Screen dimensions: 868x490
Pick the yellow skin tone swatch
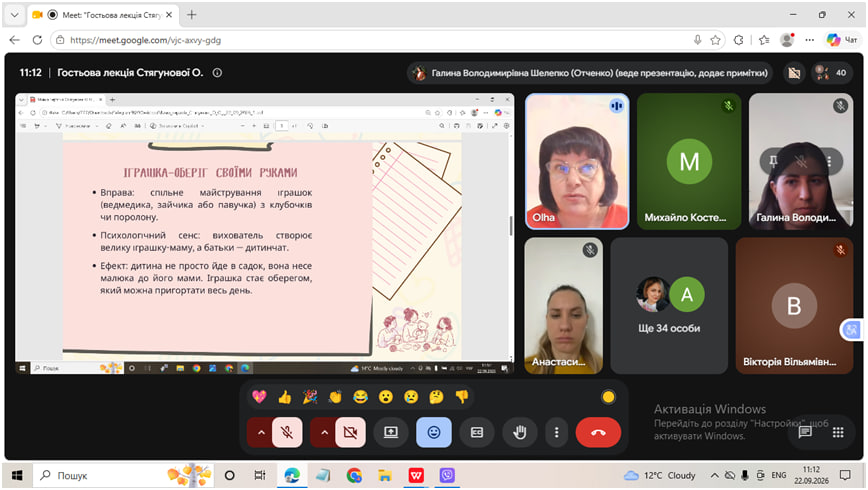pos(608,397)
